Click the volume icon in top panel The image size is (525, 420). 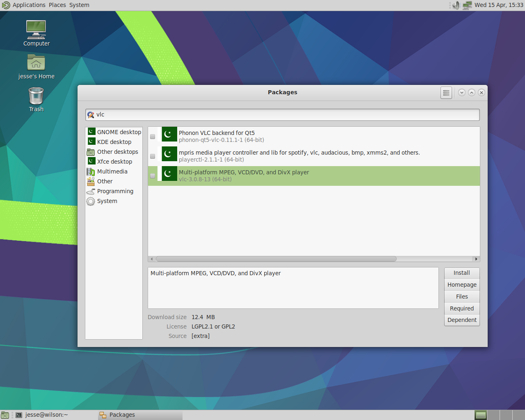point(456,5)
